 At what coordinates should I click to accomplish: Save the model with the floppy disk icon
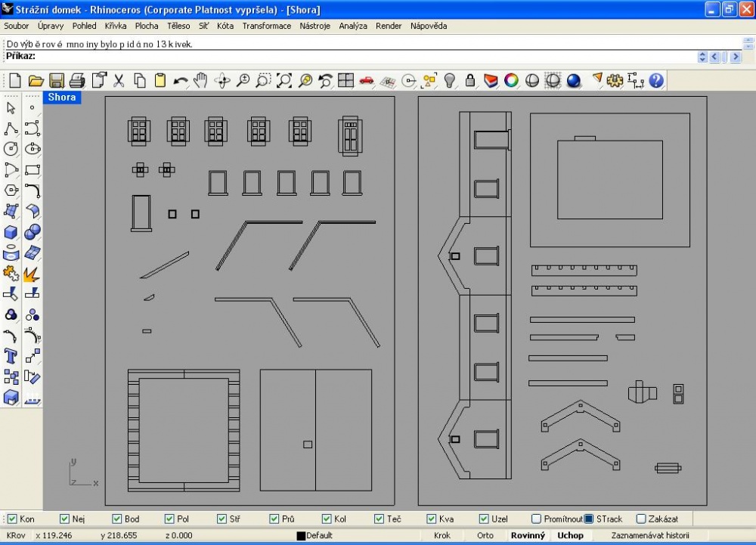coord(57,80)
